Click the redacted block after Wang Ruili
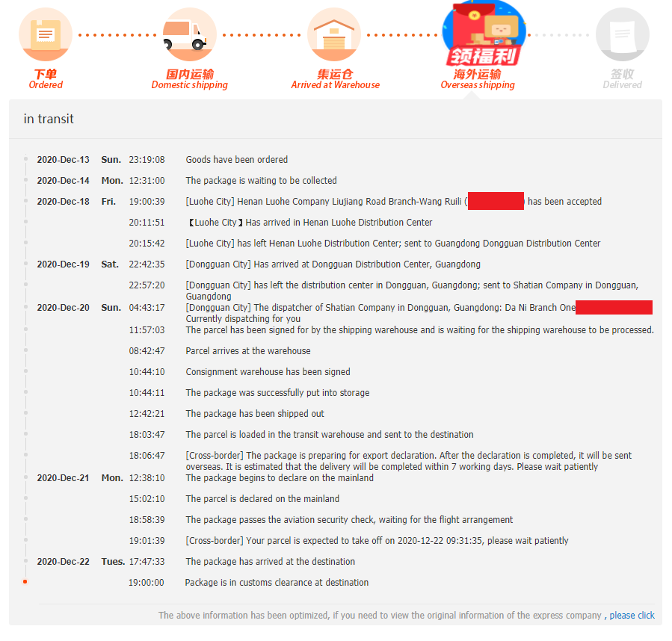This screenshot has width=672, height=641. 496,201
